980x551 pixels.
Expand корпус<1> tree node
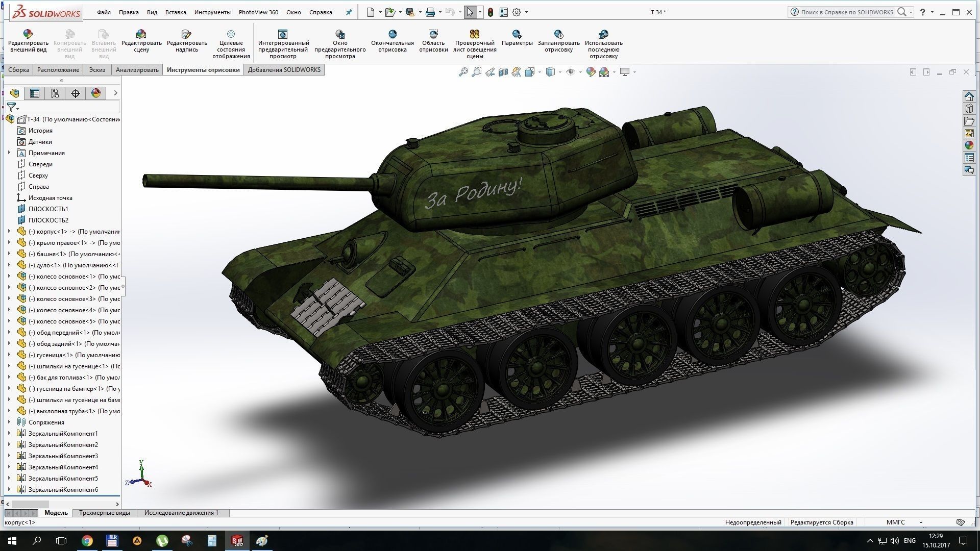[9, 231]
